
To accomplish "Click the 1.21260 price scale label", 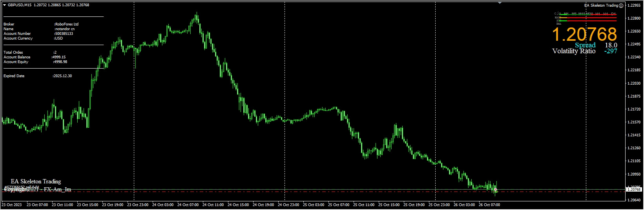I will (634, 148).
